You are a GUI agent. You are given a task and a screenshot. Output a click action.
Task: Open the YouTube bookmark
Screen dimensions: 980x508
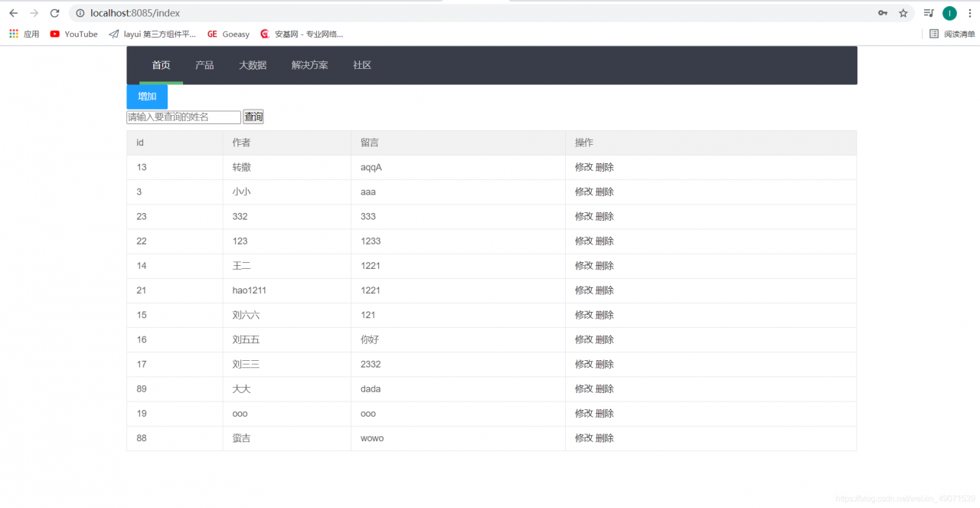74,34
